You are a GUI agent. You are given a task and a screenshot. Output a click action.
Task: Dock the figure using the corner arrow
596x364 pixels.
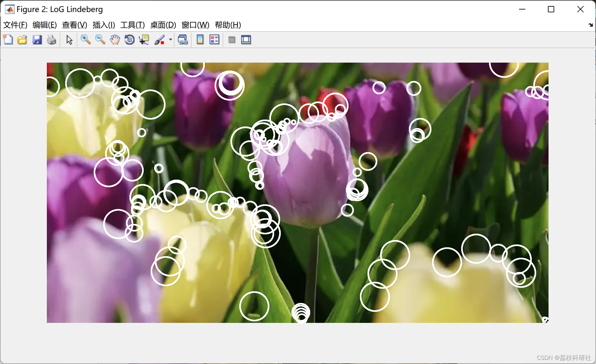591,25
